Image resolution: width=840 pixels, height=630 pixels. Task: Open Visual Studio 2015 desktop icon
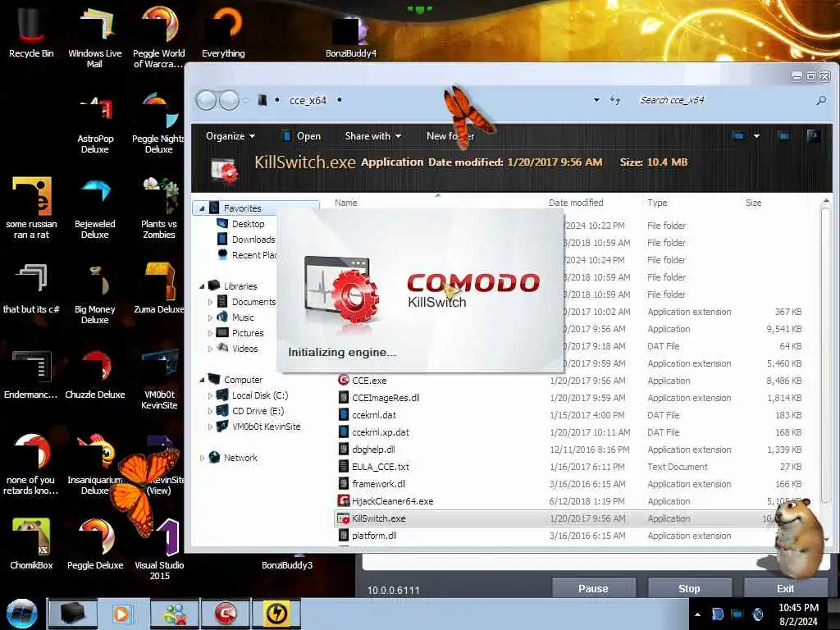pyautogui.click(x=160, y=550)
